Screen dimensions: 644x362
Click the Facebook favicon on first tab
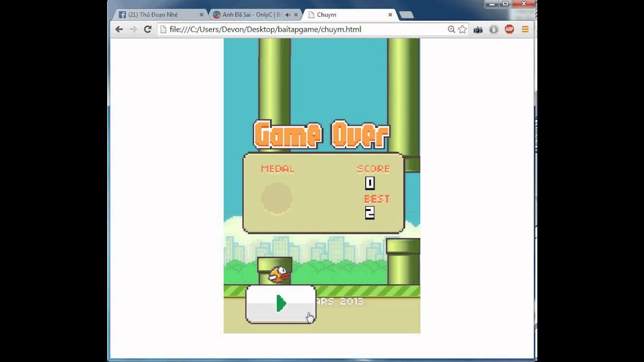122,15
